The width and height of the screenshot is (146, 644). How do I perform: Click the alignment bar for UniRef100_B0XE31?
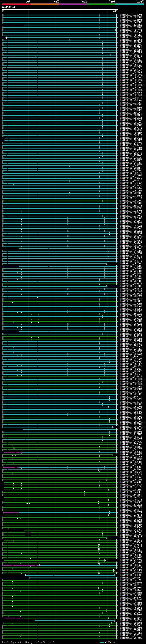(75, 620)
